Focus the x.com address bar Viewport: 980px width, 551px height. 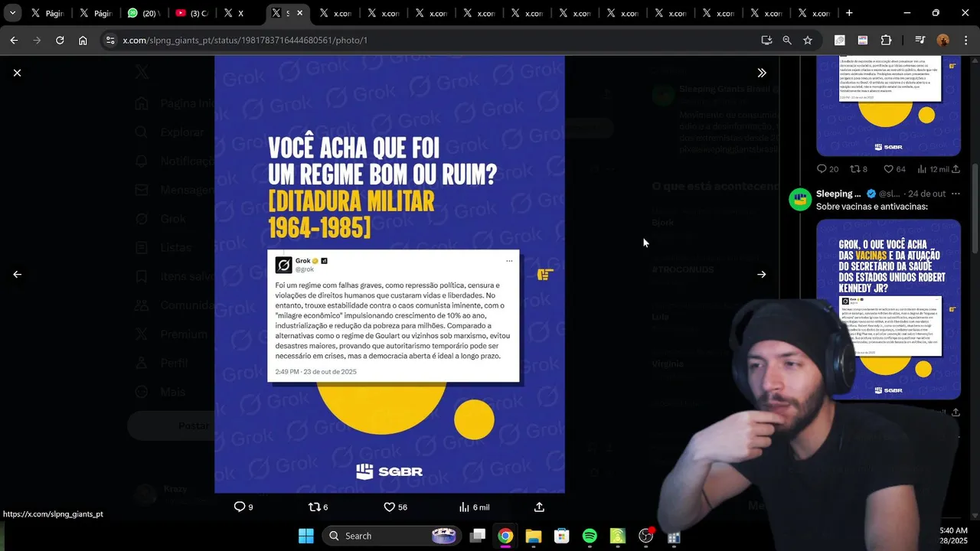(436, 40)
